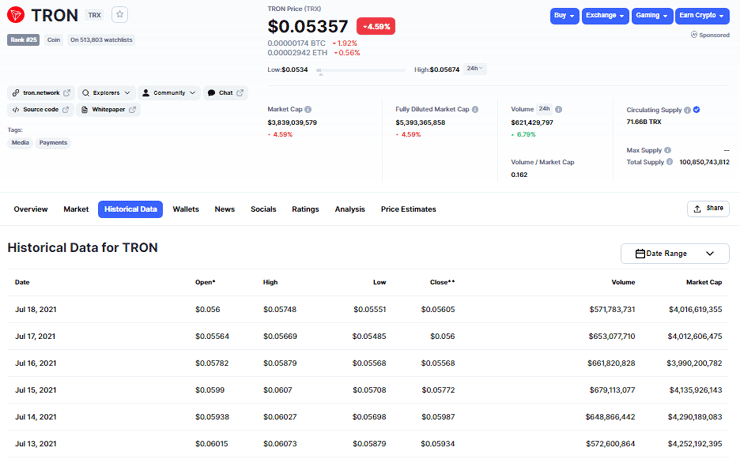The height and width of the screenshot is (459, 740).
Task: Show Circulating Supply info icon
Action: [688, 110]
